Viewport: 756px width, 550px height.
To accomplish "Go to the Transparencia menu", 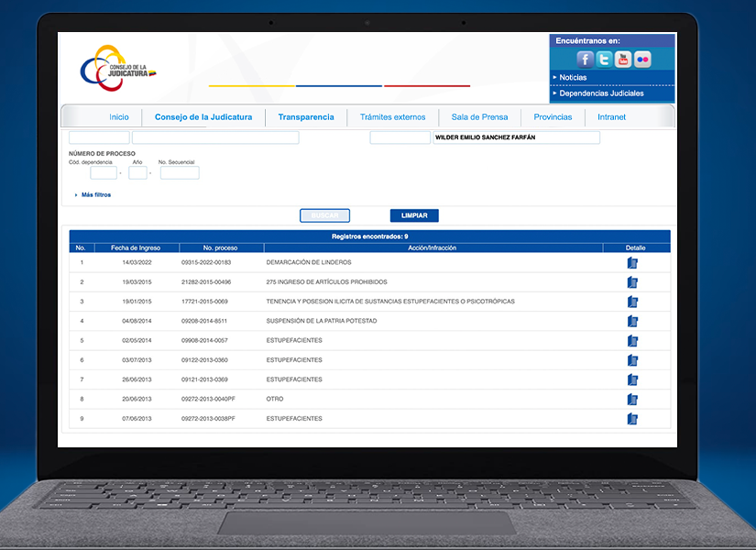I will [x=306, y=117].
